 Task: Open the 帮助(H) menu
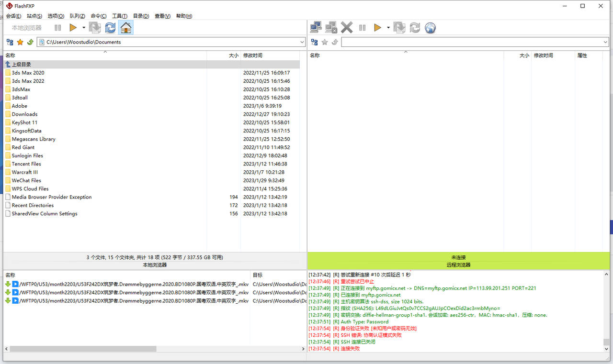pos(184,16)
